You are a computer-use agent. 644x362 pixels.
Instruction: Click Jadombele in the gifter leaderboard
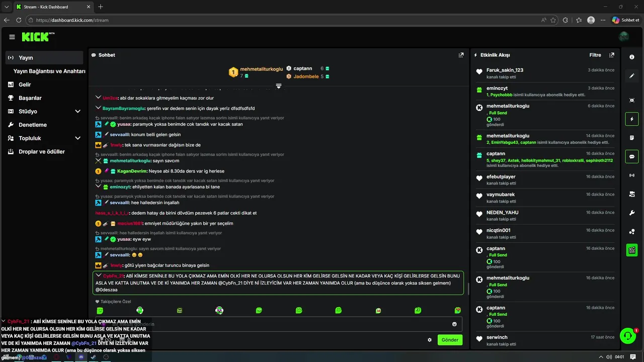pos(306,76)
